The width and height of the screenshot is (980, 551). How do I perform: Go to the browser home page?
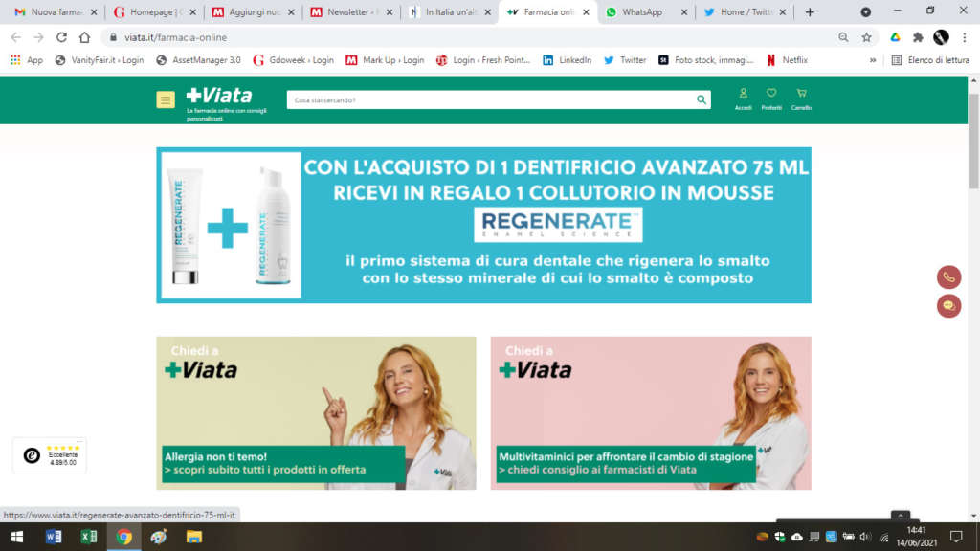click(84, 37)
